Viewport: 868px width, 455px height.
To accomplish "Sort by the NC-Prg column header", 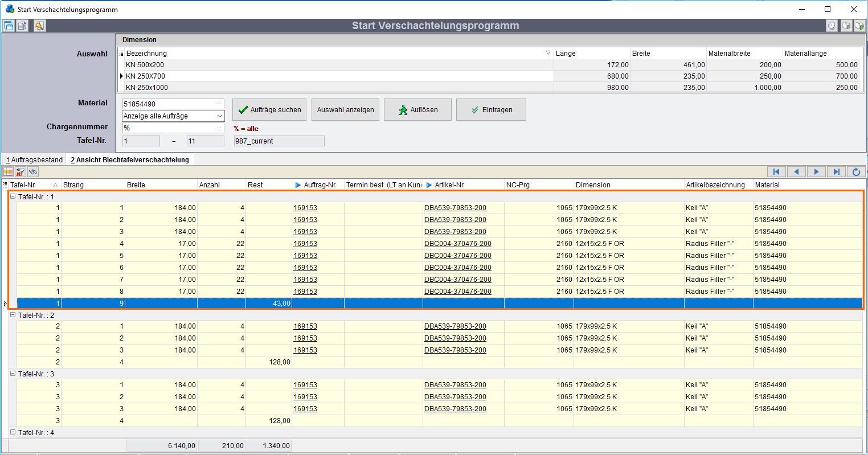I will 539,185.
